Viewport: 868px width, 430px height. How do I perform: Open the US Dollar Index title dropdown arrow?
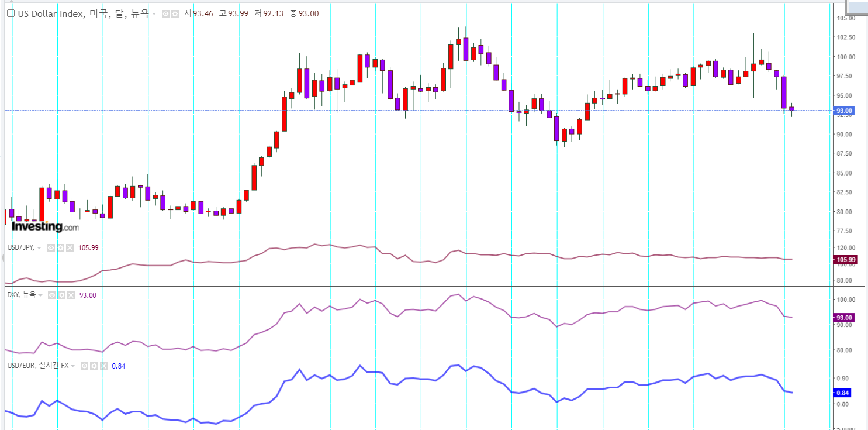[154, 14]
